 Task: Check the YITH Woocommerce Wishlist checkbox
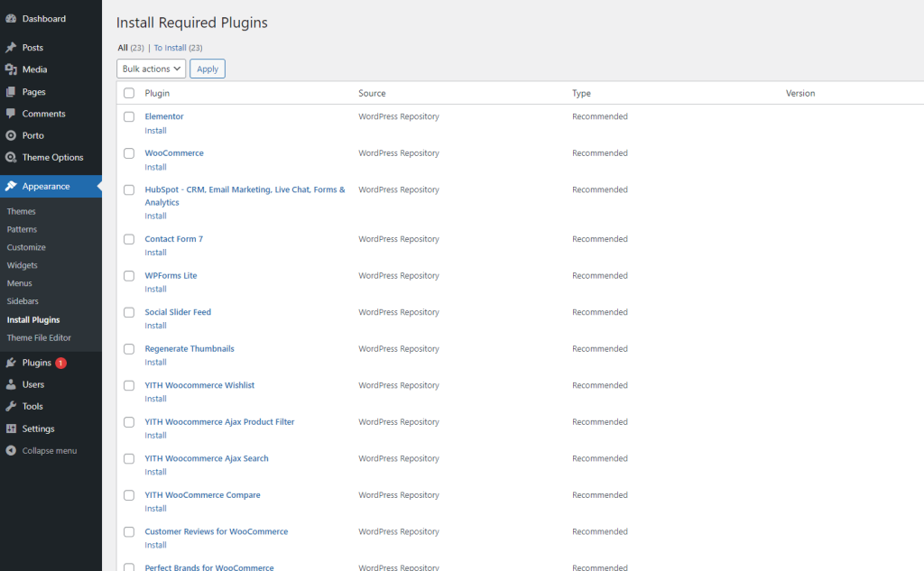pyautogui.click(x=129, y=385)
